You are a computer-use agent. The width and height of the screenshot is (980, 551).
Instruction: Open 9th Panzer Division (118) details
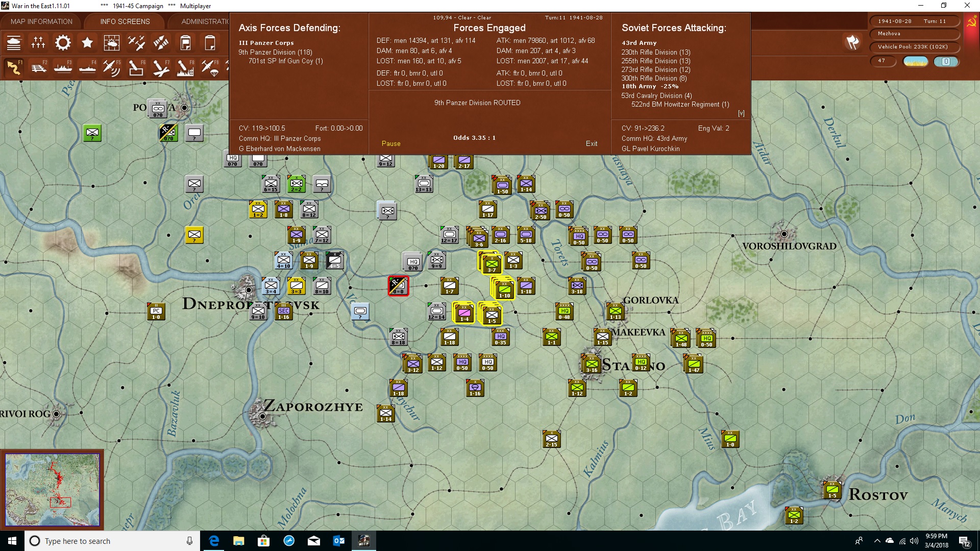tap(275, 52)
